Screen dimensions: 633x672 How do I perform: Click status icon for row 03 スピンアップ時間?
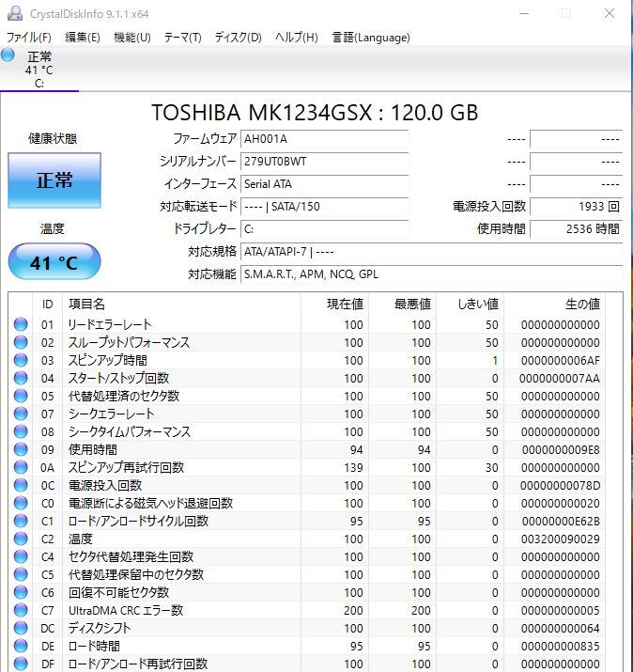[x=21, y=360]
